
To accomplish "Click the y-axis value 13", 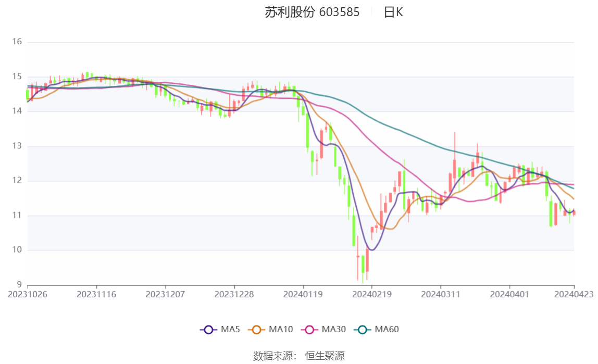I will pyautogui.click(x=17, y=146).
